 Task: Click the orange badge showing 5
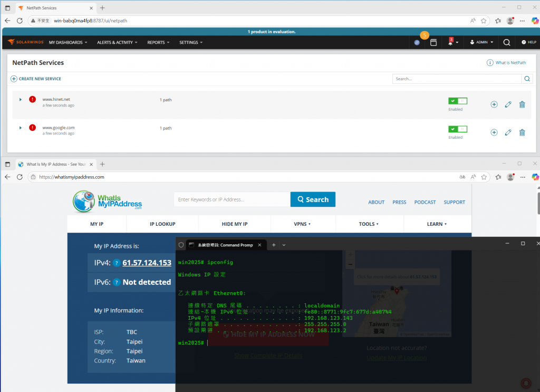pos(425,35)
